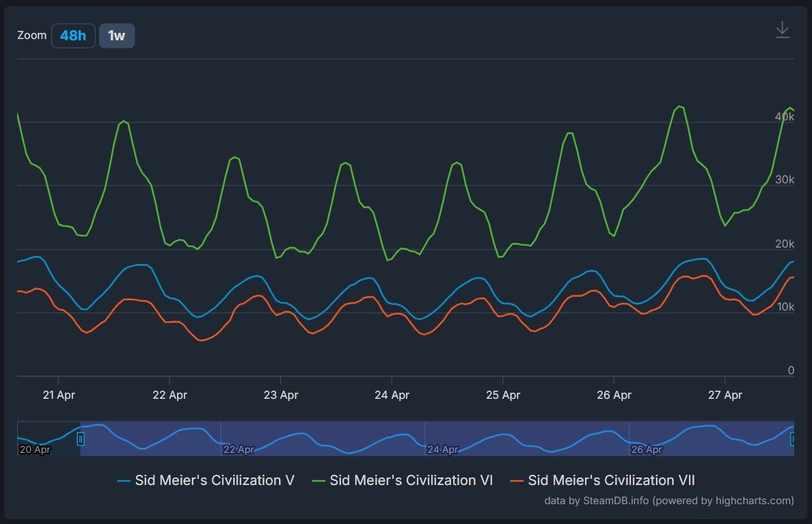Image resolution: width=812 pixels, height=524 pixels.
Task: Click green line marker beside Civilization VI
Action: click(318, 481)
